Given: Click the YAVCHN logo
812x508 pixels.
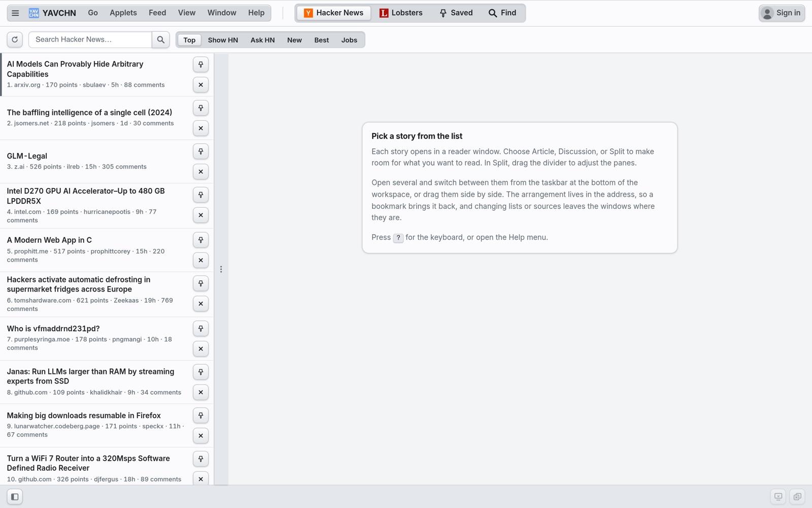Looking at the screenshot, I should point(53,13).
